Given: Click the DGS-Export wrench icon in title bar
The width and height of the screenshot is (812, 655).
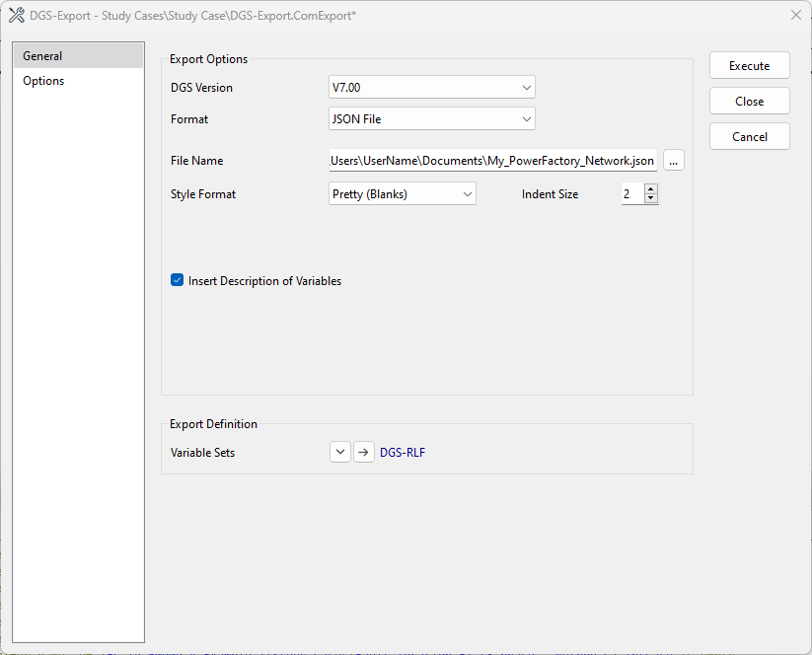Looking at the screenshot, I should [x=17, y=15].
